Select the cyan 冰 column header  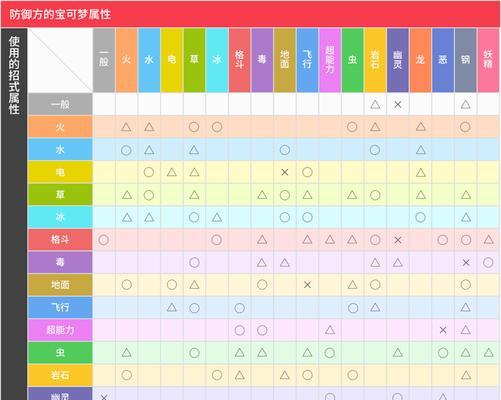[x=217, y=60]
